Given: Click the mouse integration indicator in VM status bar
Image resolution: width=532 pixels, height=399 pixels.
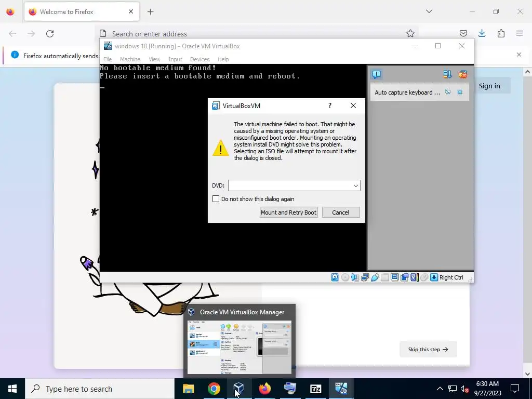Looking at the screenshot, I should (424, 277).
